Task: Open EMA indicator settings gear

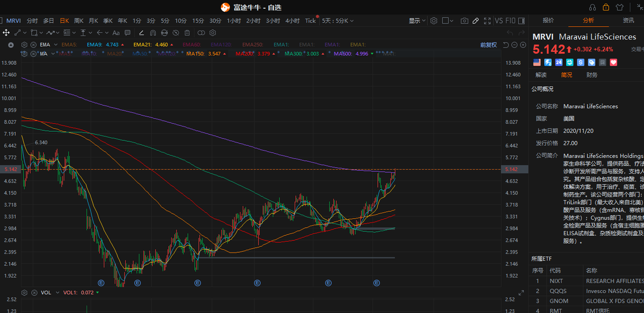Action: coord(24,44)
